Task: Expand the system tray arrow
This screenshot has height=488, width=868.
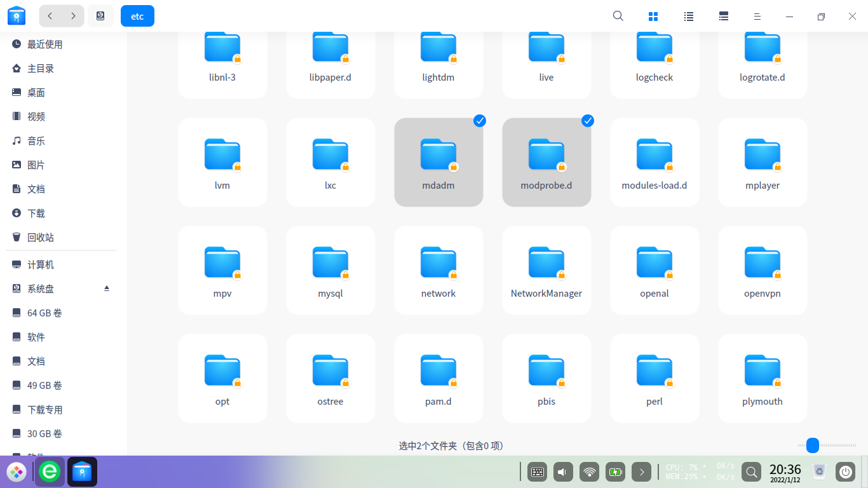Action: pos(642,471)
